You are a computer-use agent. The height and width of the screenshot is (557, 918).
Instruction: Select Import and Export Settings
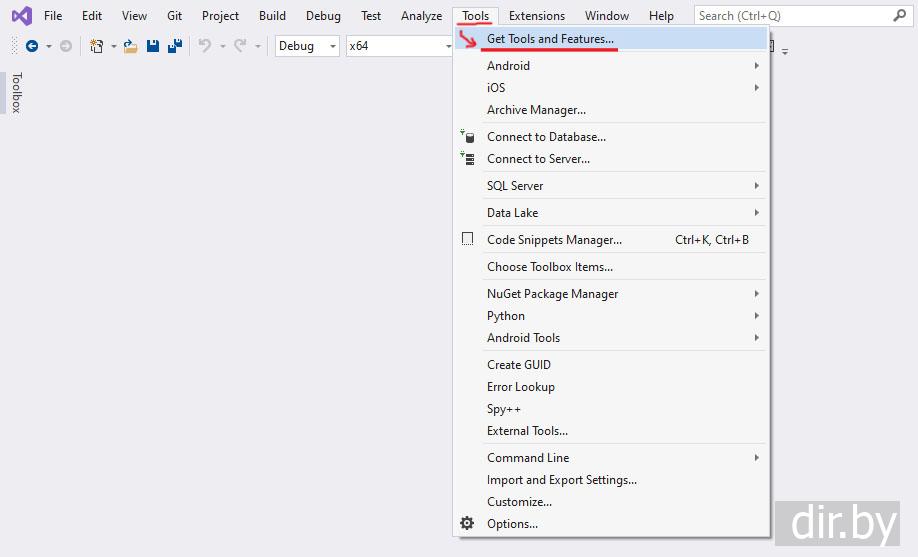[x=561, y=480]
